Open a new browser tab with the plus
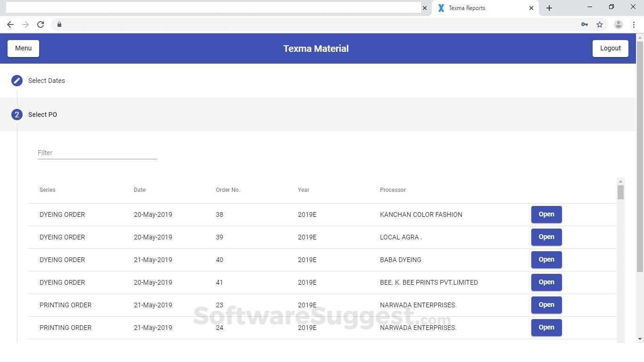The width and height of the screenshot is (644, 362). [549, 8]
